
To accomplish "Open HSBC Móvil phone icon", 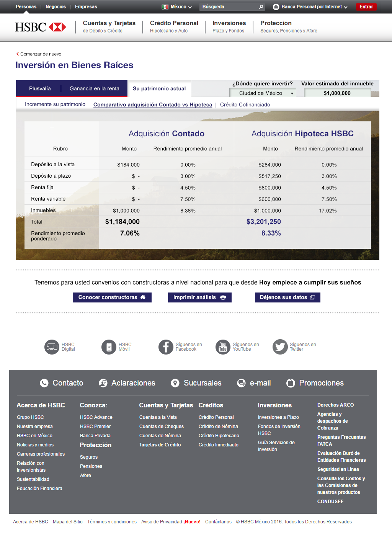I will (109, 347).
